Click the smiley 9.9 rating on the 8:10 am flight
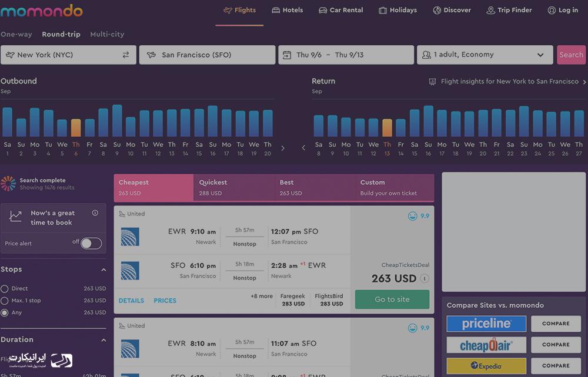Image resolution: width=588 pixels, height=377 pixels. (419, 328)
